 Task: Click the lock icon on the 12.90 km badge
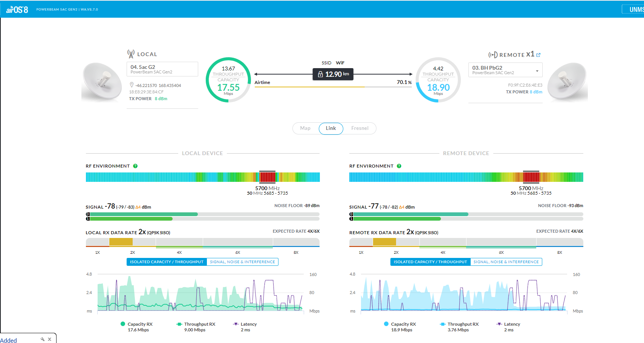320,74
